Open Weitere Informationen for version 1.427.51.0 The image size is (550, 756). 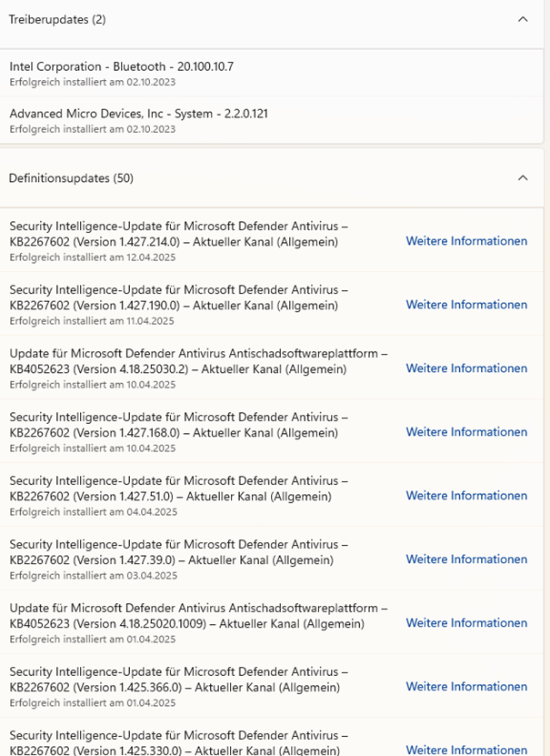coord(466,496)
